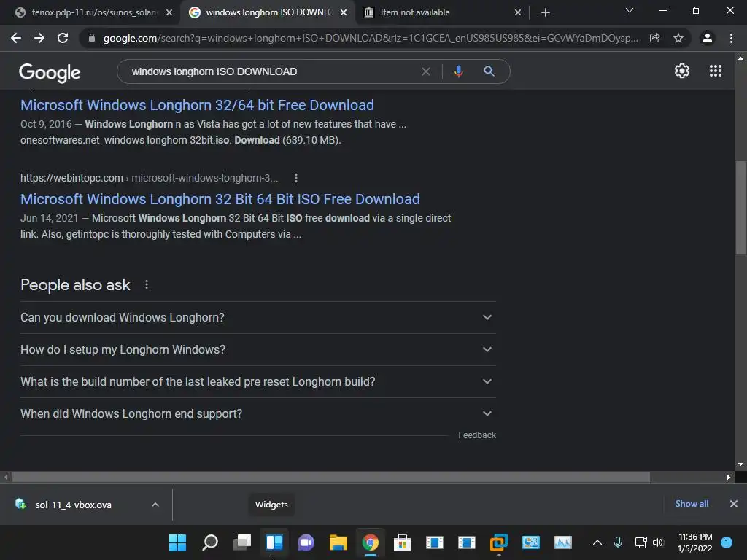747x560 pixels.
Task: Go back to previous page
Action: pos(16,38)
